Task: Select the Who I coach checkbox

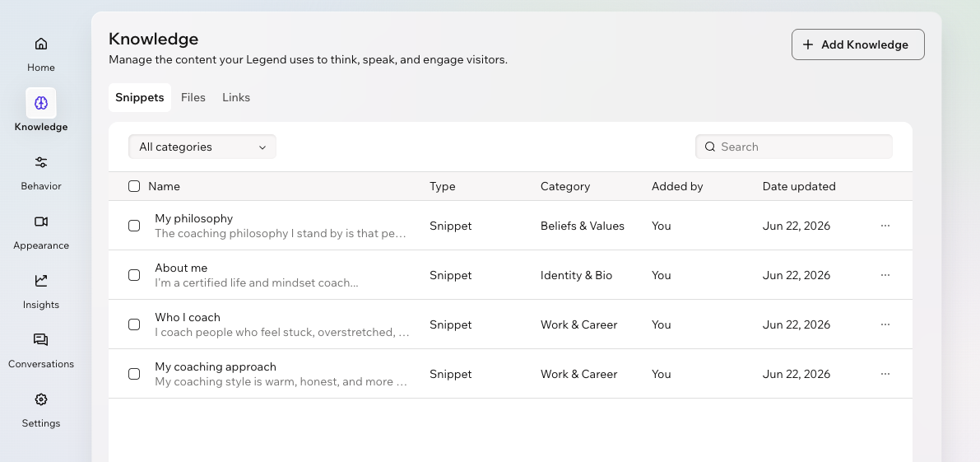Action: click(134, 324)
